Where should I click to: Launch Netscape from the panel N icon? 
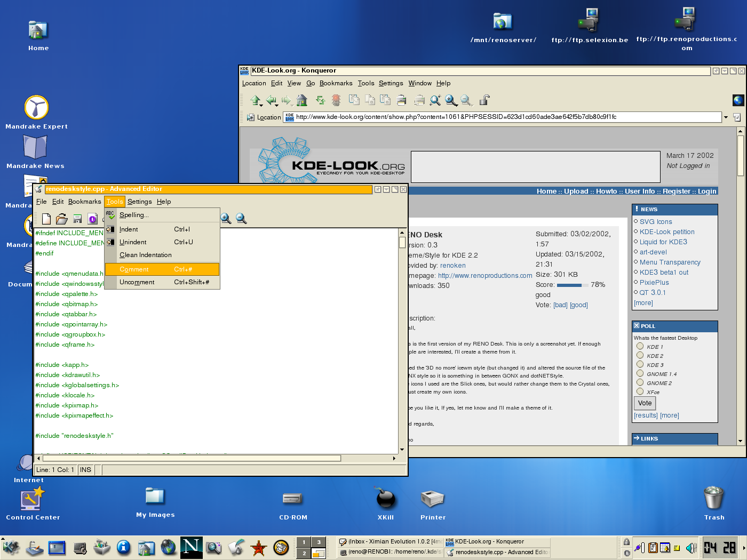[x=191, y=548]
